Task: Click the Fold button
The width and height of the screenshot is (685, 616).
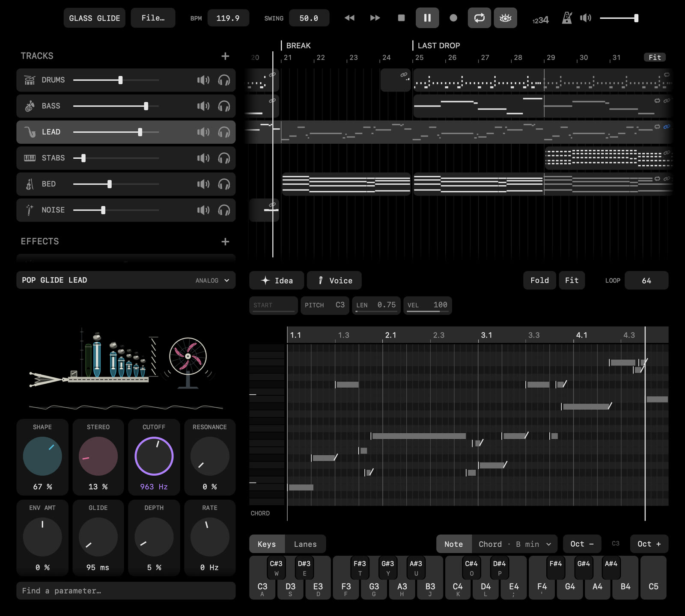Action: (539, 281)
